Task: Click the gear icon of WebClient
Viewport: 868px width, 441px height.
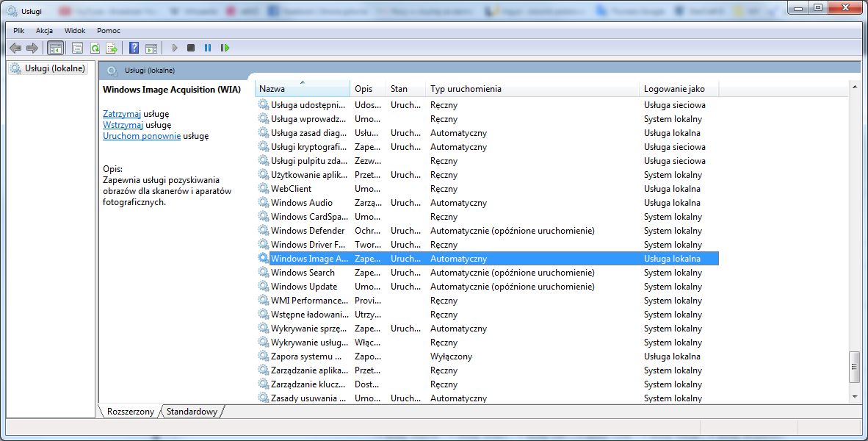Action: tap(264, 188)
